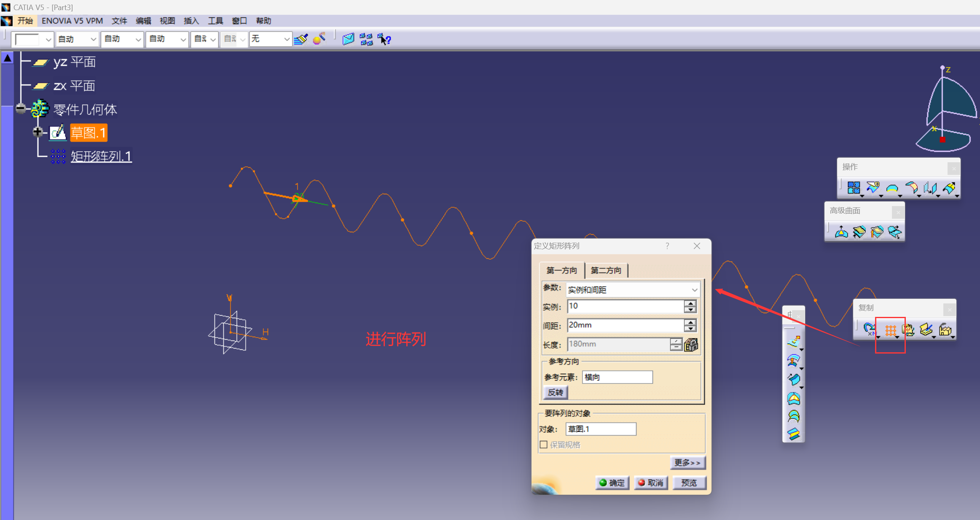Viewport: 980px width, 520px height.
Task: Click the What's This help cursor icon
Action: click(384, 39)
